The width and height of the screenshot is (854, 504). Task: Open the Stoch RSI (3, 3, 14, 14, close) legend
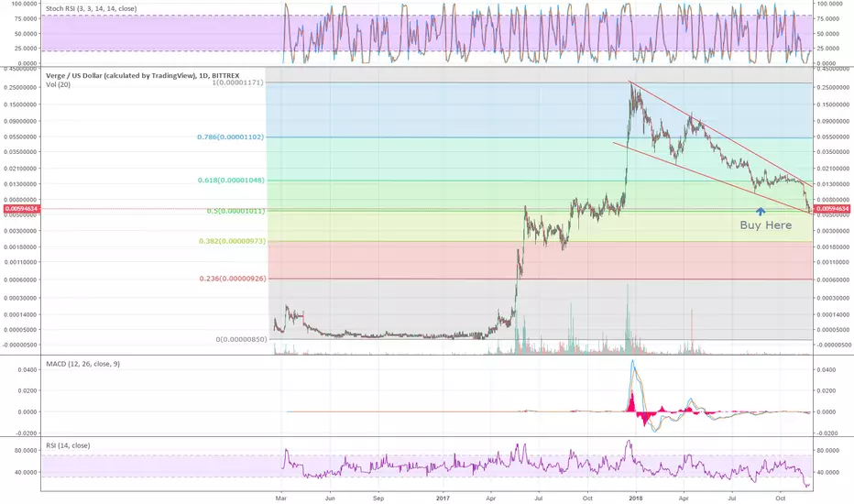click(x=92, y=9)
